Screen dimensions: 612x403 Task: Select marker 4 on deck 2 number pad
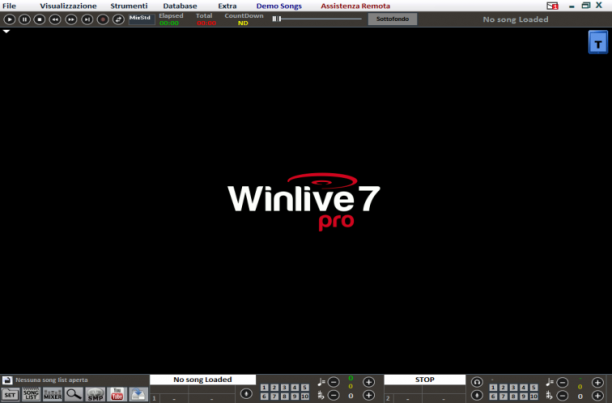[524, 387]
